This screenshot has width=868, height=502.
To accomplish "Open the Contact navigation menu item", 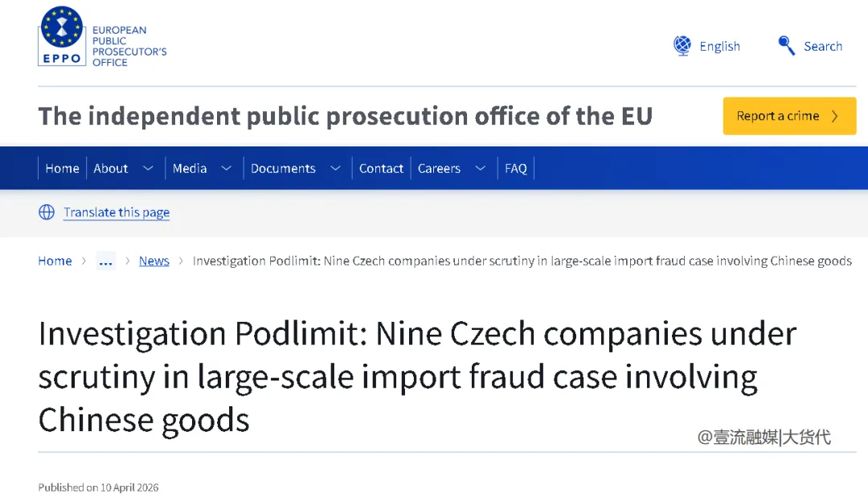I will pyautogui.click(x=381, y=168).
